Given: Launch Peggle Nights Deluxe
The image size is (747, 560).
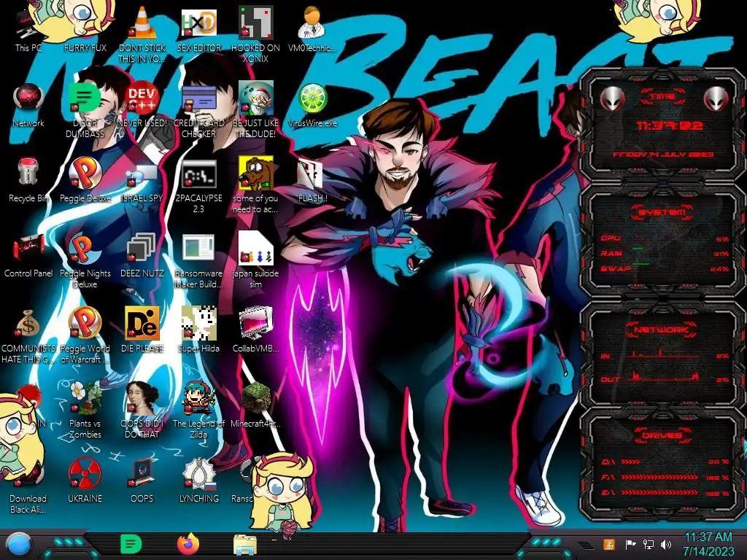Looking at the screenshot, I should 85,261.
